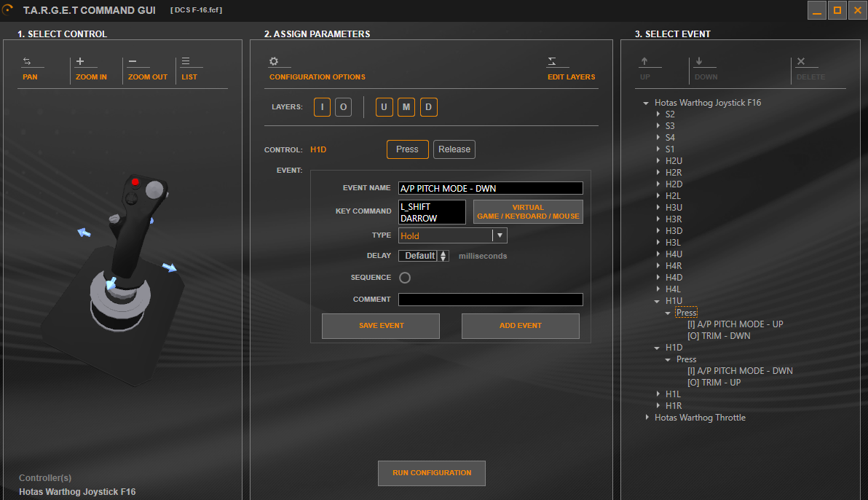Collapse the Press node under H1U
The image size is (868, 500).
point(668,313)
